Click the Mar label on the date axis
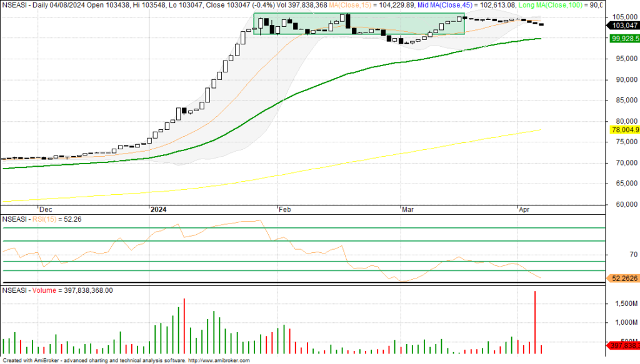The width and height of the screenshot is (640, 364). pos(407,211)
